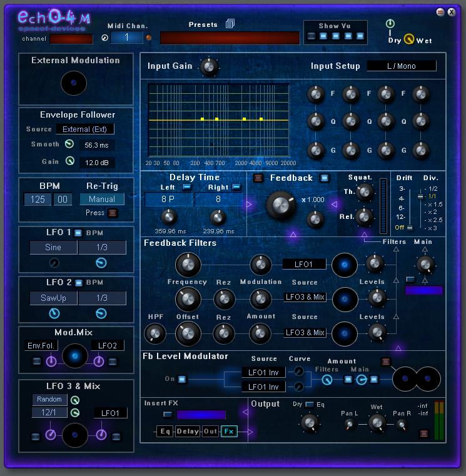Open the LFO 3 Random waveform dropdown
Screen dimensions: 466x476
click(49, 399)
